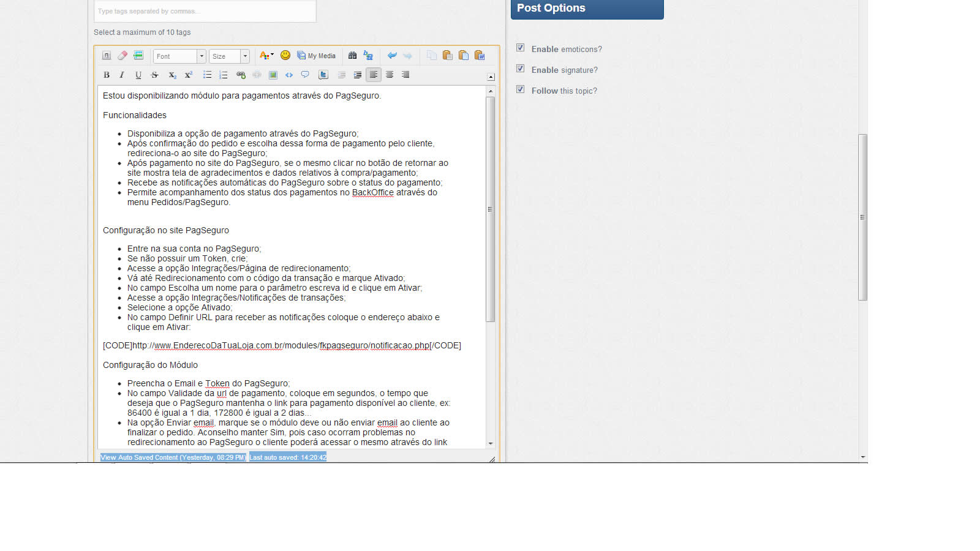
Task: Toggle underline formatting
Action: [138, 75]
